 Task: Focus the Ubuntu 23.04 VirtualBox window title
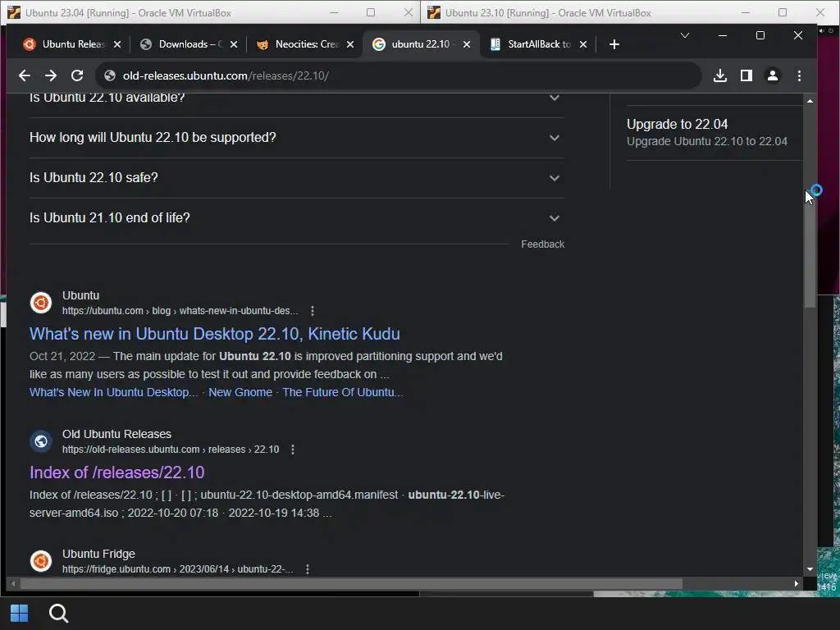(x=128, y=12)
